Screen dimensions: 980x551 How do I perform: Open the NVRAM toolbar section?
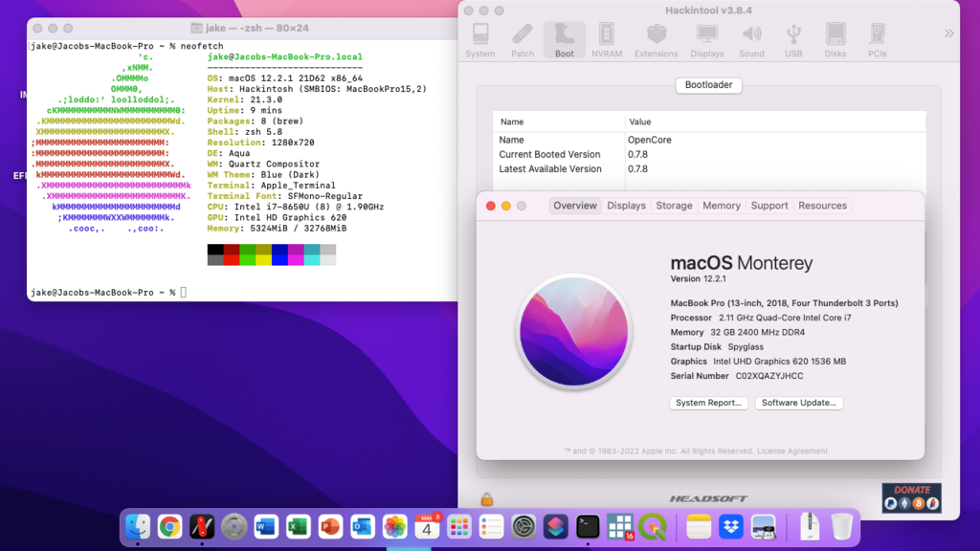point(607,39)
